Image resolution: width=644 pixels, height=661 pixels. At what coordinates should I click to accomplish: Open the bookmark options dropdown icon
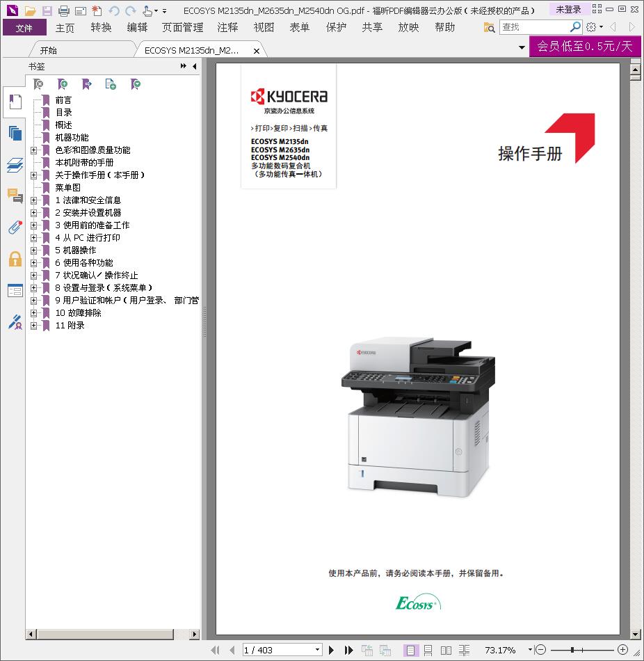[136, 84]
